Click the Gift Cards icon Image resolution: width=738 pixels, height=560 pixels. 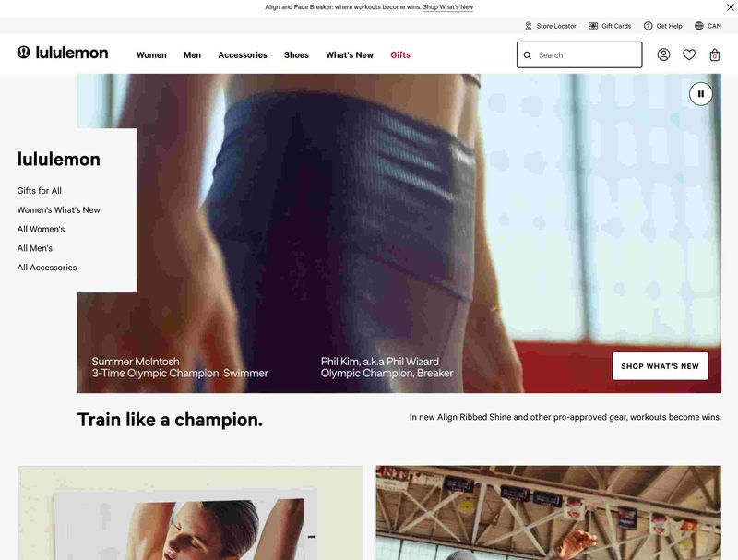(x=593, y=26)
